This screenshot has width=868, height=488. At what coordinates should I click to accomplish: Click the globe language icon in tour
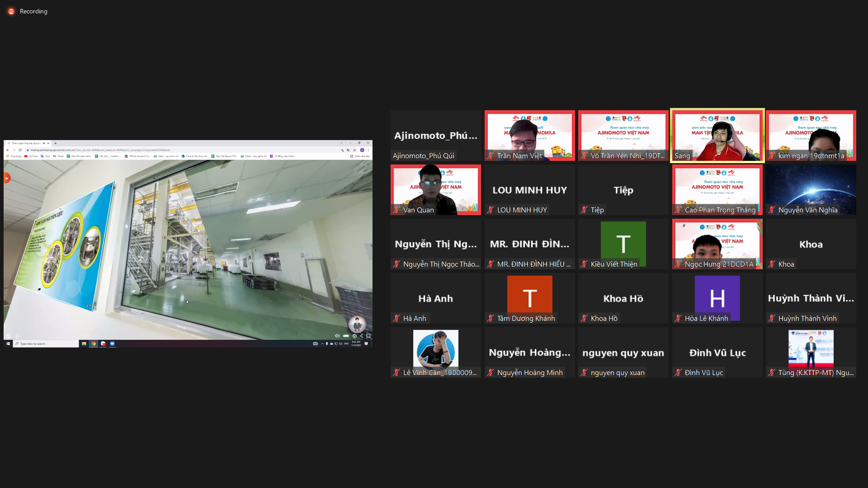point(354,336)
